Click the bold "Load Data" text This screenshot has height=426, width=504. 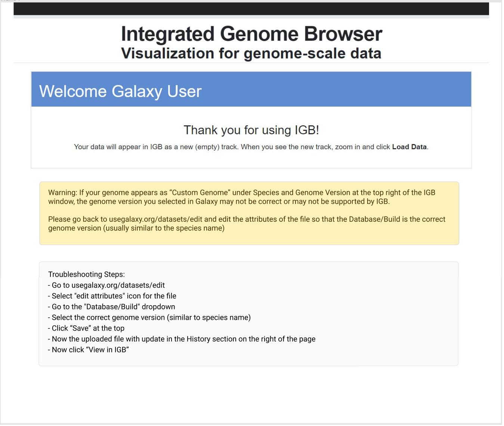coord(409,147)
